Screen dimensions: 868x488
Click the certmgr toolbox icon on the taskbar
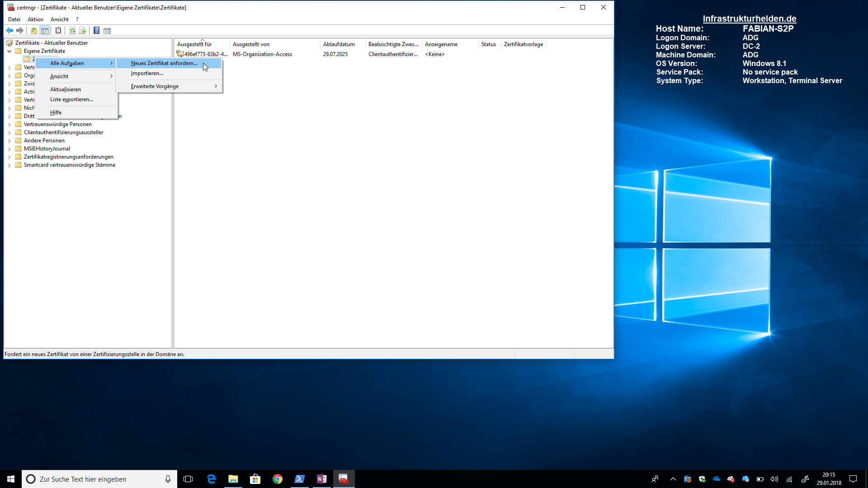point(344,479)
